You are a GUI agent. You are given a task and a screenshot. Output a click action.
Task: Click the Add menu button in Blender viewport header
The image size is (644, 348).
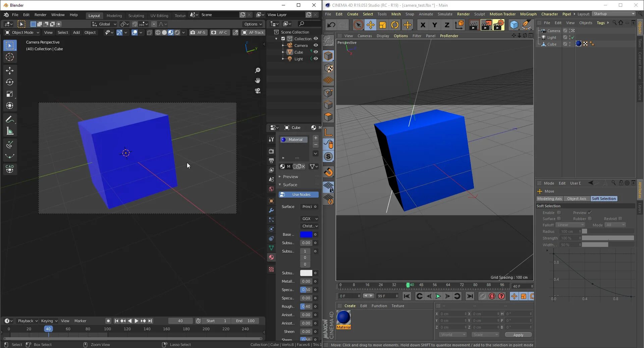(76, 32)
